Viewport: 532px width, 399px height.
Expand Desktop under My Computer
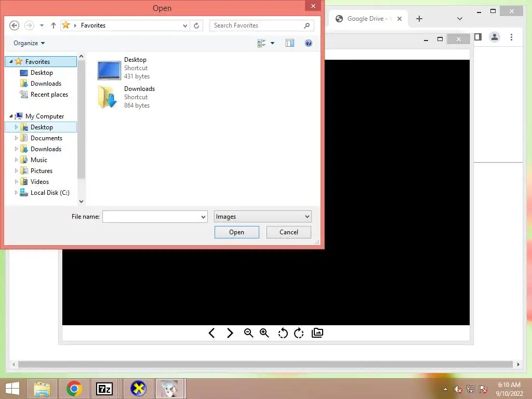[16, 127]
